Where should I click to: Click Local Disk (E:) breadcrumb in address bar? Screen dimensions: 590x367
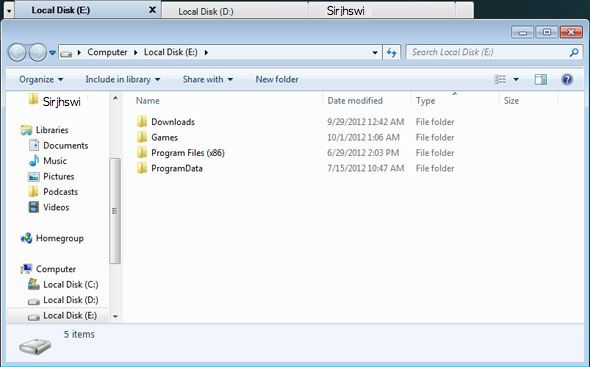171,52
